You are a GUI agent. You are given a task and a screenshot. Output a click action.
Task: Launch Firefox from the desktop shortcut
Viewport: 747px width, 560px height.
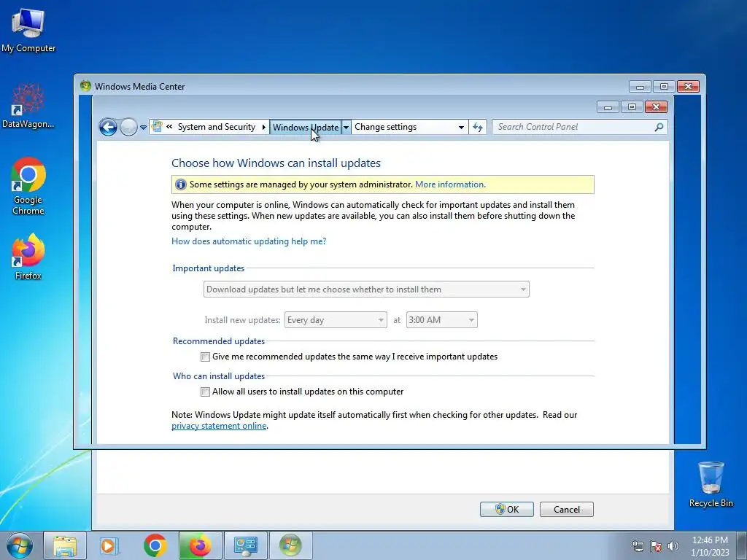[x=28, y=256]
